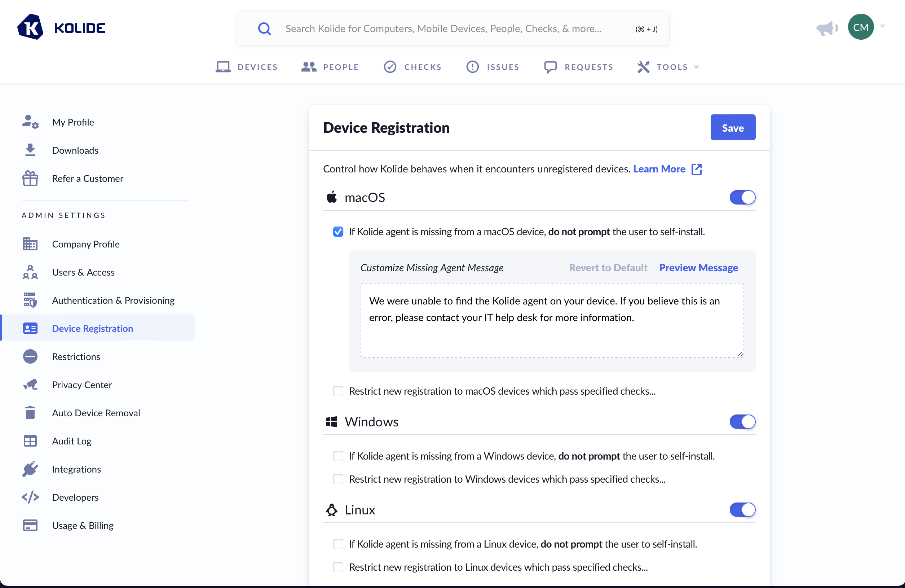Click the Refer a Customer gift icon

(30, 178)
